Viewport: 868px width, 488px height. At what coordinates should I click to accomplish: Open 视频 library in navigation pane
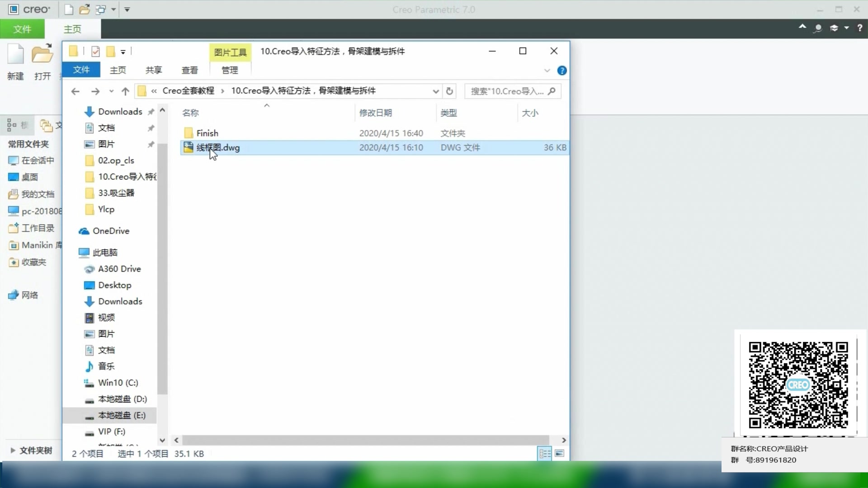coord(106,318)
